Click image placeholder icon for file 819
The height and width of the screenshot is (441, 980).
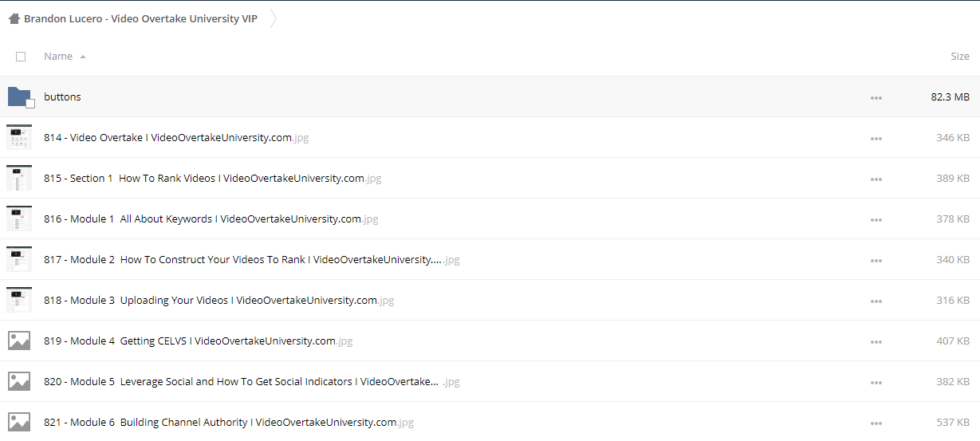coord(19,341)
